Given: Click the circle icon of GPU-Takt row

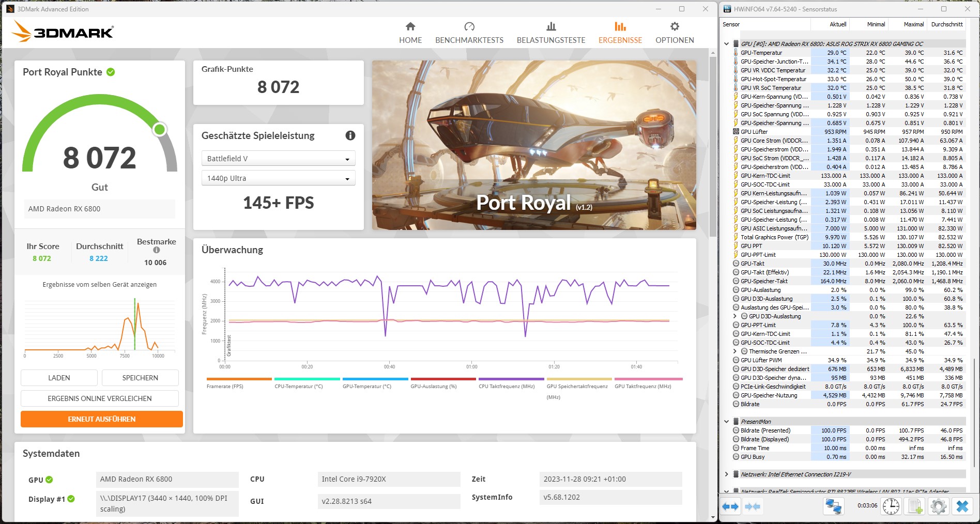Looking at the screenshot, I should click(736, 264).
